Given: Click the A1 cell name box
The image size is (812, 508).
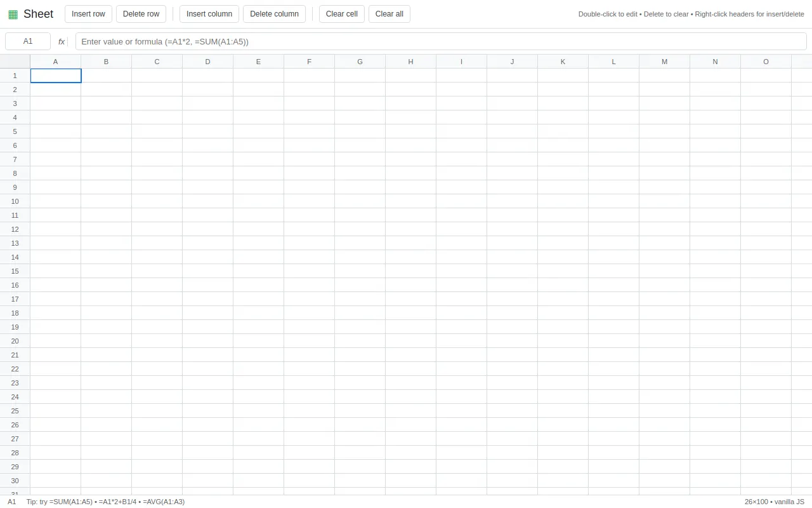Looking at the screenshot, I should (28, 41).
